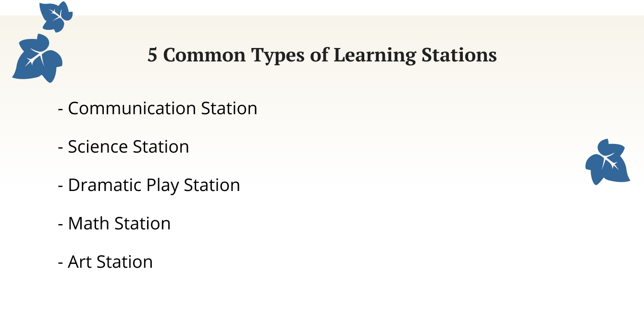This screenshot has width=644, height=310.
Task: Click the word Stations in the title
Action: click(459, 56)
